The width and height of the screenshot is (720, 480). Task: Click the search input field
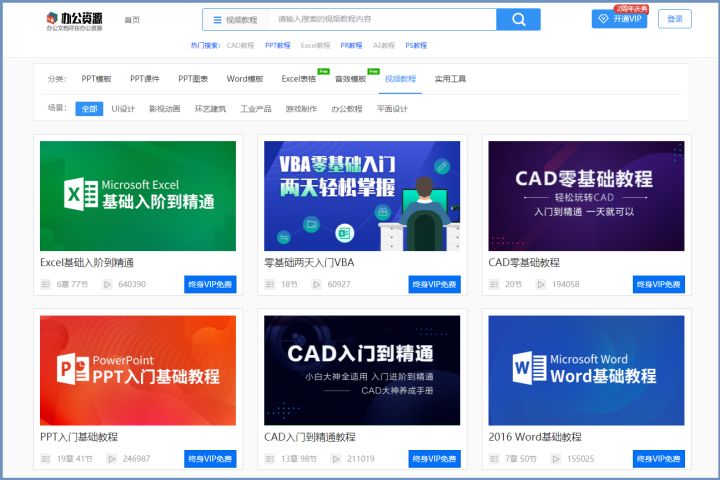click(381, 19)
